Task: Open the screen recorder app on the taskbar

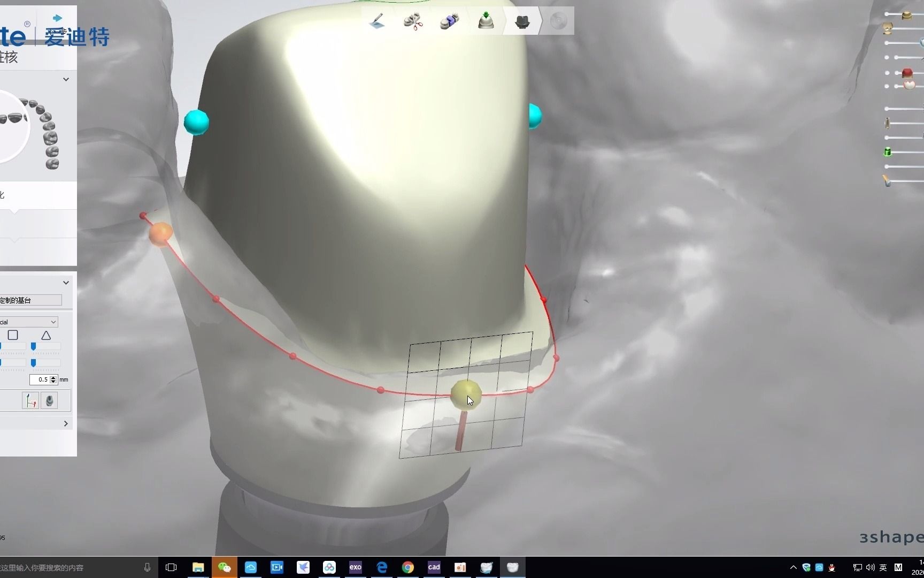Action: coord(277,567)
